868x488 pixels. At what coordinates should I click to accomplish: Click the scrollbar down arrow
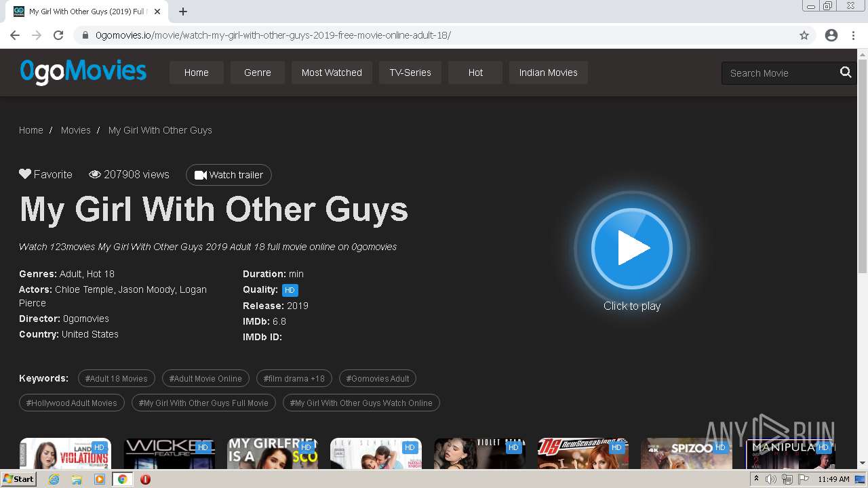pyautogui.click(x=863, y=464)
